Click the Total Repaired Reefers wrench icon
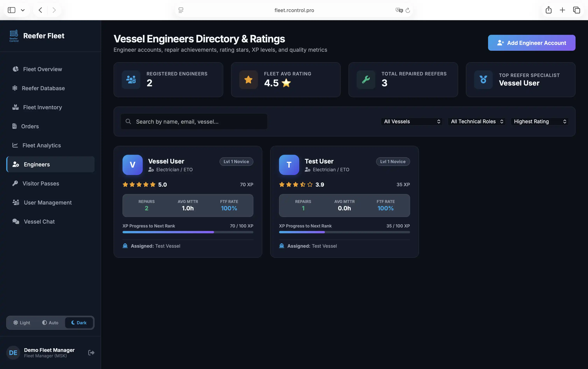Screen dimensions: 588x369 [366, 80]
